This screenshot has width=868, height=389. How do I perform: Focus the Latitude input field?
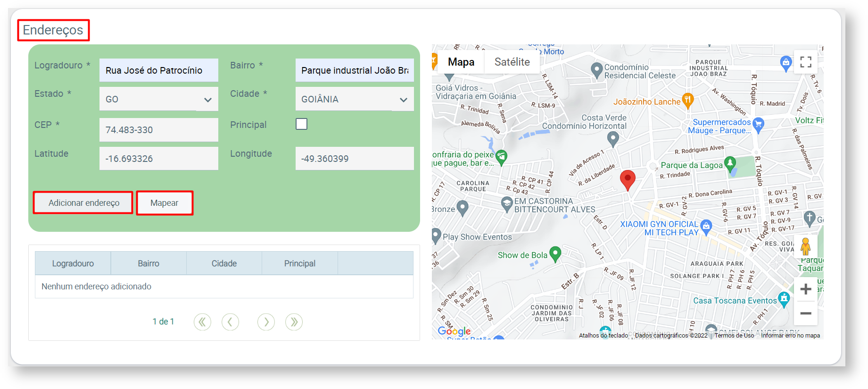click(x=159, y=159)
